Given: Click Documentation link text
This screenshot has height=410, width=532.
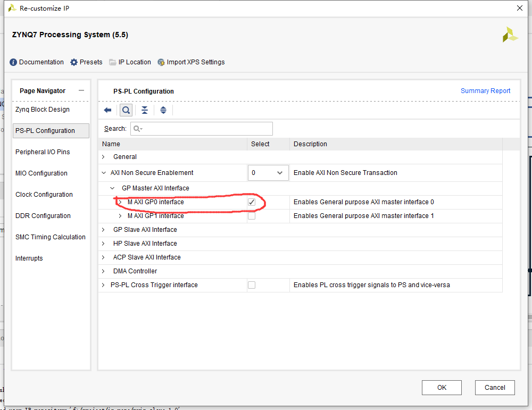Looking at the screenshot, I should (41, 62).
